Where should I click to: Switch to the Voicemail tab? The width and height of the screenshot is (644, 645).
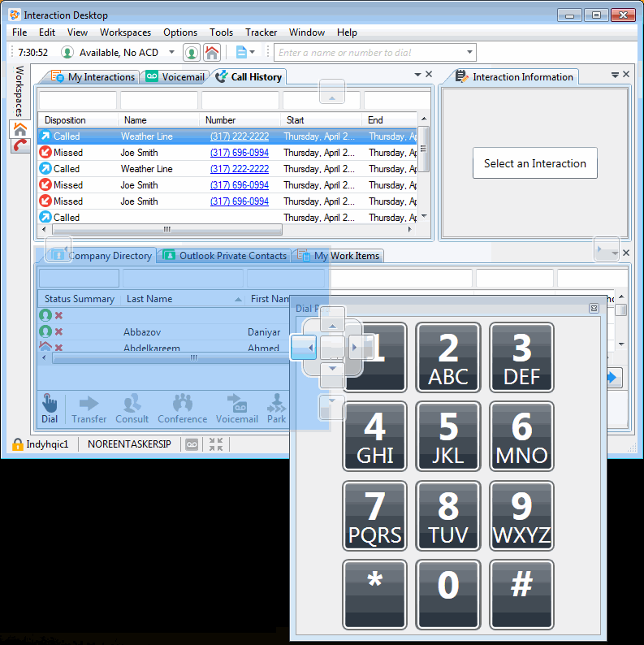(175, 77)
